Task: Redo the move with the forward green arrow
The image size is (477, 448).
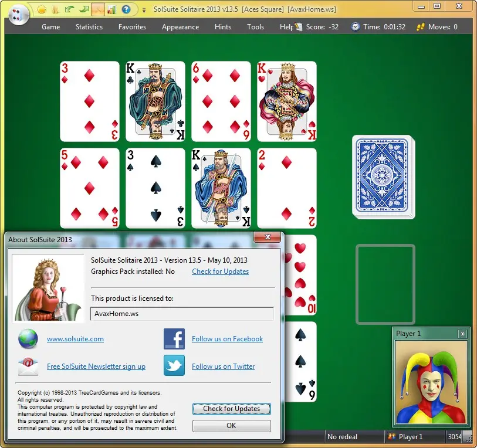Action: (x=84, y=9)
